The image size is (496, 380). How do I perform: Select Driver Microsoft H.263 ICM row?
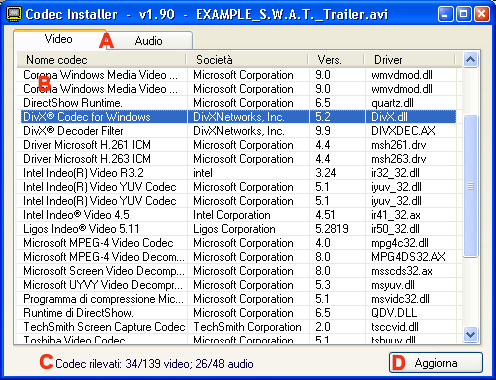pos(239,159)
